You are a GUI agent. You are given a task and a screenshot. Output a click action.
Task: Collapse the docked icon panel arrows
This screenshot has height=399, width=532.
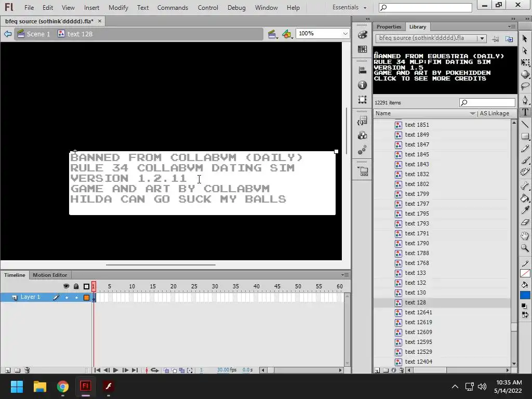pyautogui.click(x=367, y=19)
